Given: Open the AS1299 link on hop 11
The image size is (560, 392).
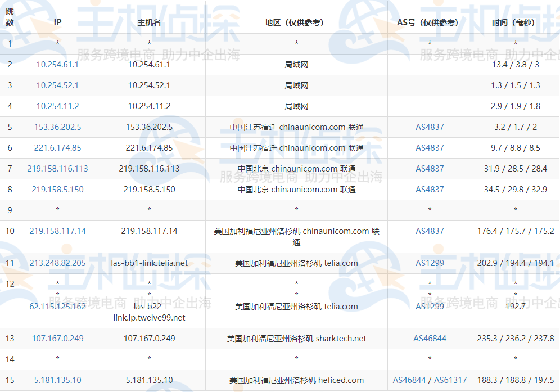Looking at the screenshot, I should (x=429, y=262).
